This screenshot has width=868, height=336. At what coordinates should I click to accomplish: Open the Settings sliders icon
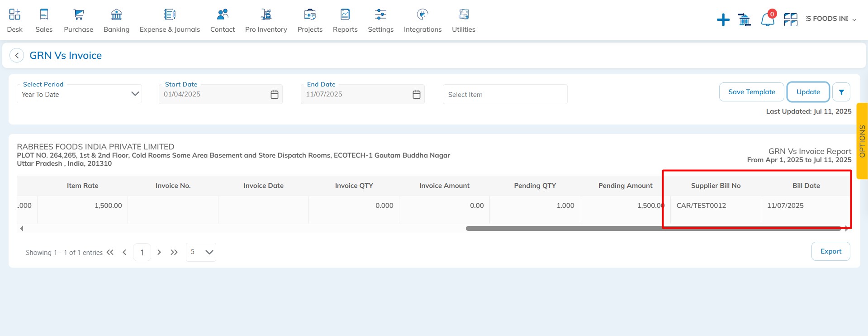pos(380,14)
